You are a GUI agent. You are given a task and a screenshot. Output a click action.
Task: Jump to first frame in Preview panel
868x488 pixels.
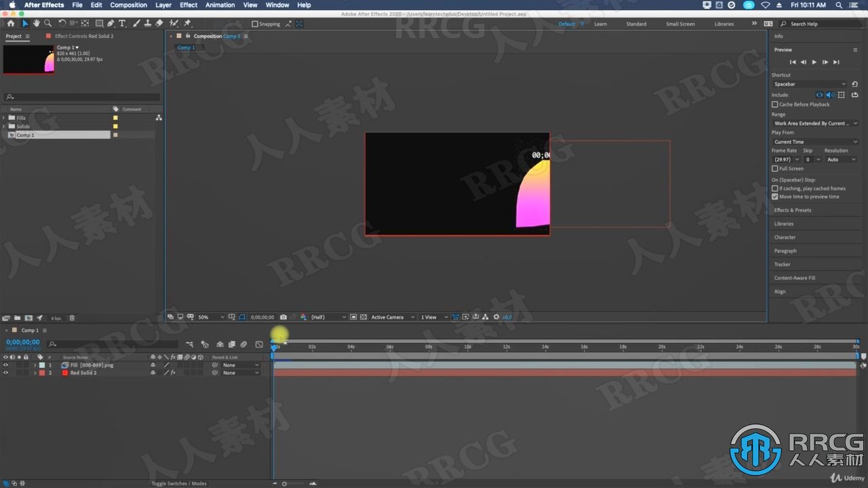pos(793,62)
